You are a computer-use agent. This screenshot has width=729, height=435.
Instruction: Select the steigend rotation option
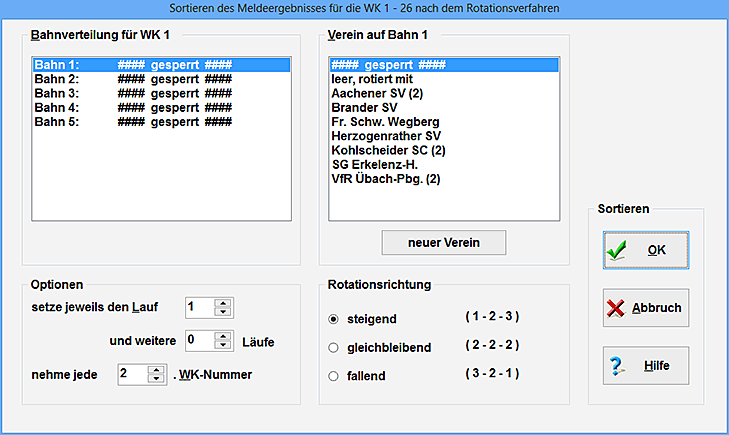pyautogui.click(x=334, y=319)
